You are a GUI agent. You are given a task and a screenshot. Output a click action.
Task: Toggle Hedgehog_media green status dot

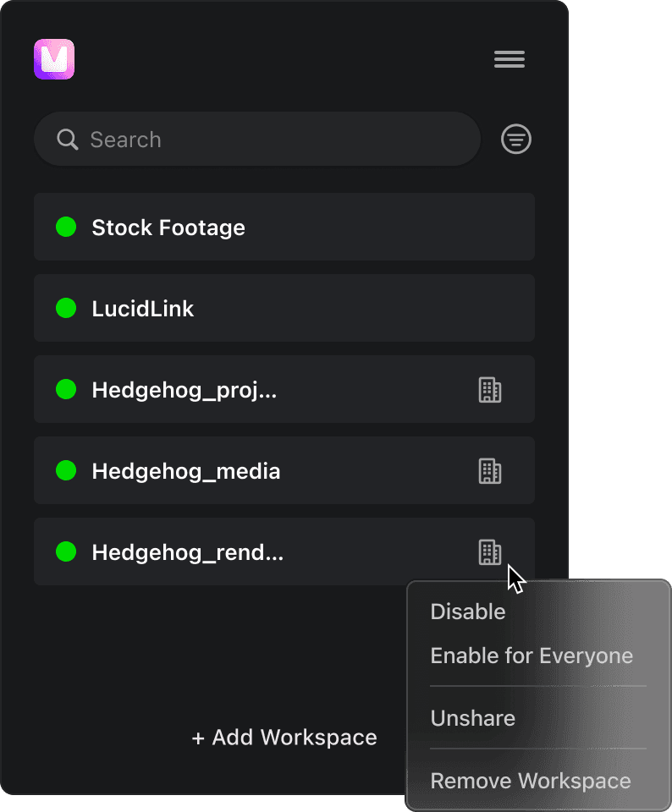pyautogui.click(x=66, y=470)
